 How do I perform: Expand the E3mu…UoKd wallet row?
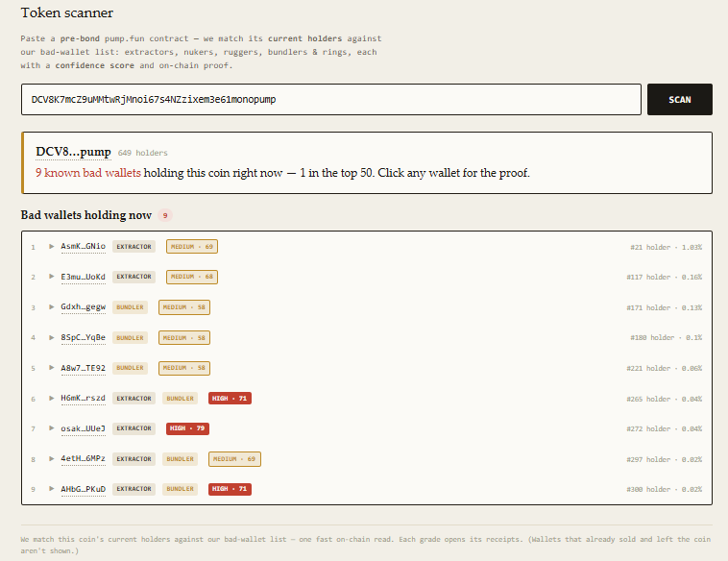[52, 277]
